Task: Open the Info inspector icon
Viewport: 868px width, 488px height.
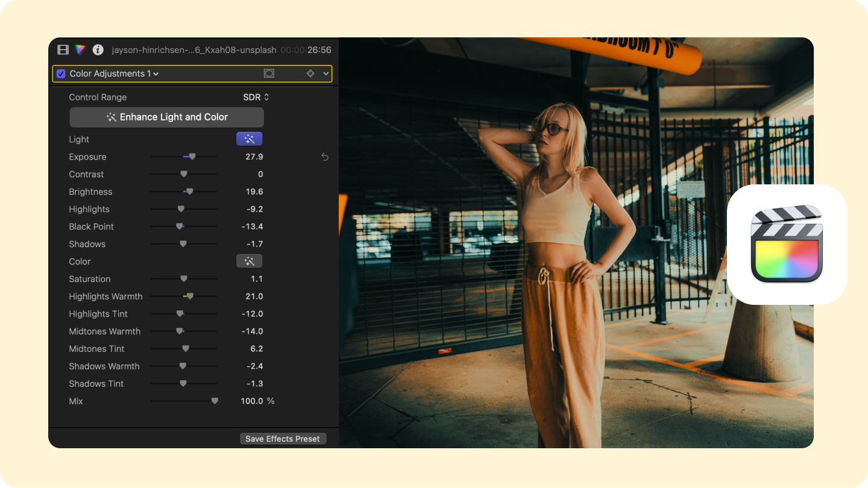Action: tap(98, 50)
